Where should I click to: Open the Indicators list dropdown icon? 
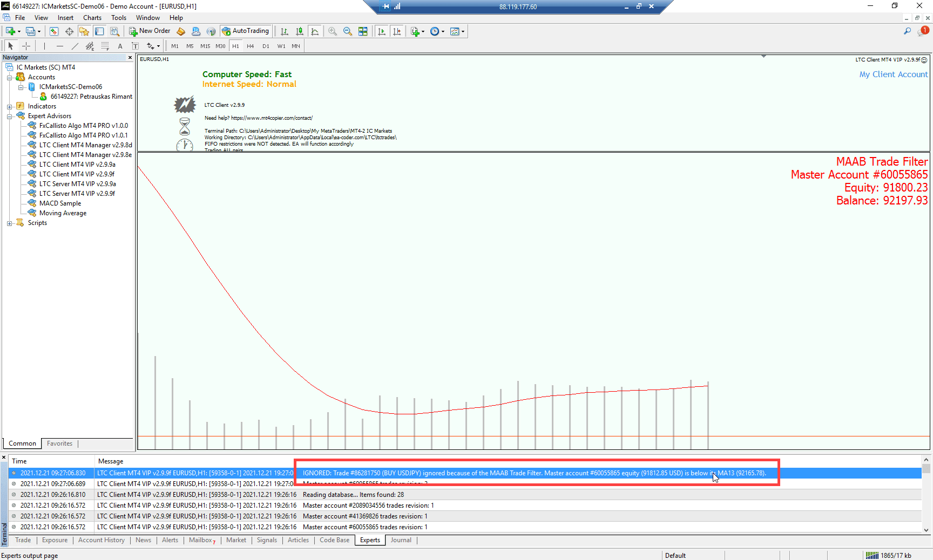[417, 31]
